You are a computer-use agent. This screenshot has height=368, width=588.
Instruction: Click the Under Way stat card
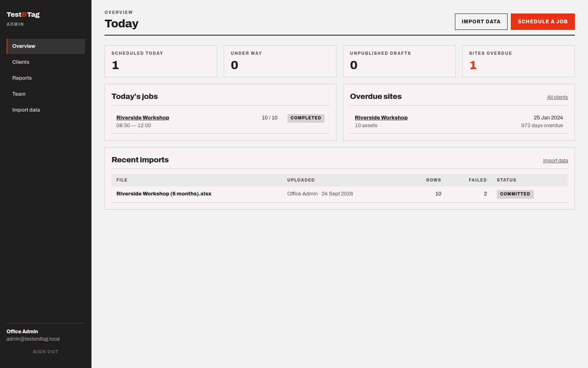(280, 61)
